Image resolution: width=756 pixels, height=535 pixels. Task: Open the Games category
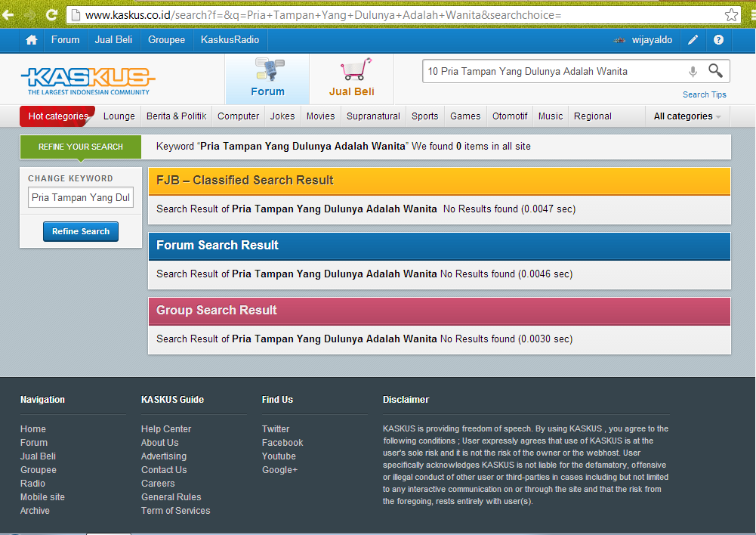pyautogui.click(x=465, y=116)
